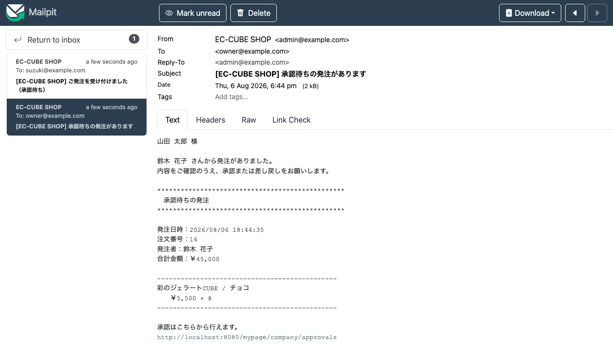Click the Mailpit title text

tap(43, 12)
